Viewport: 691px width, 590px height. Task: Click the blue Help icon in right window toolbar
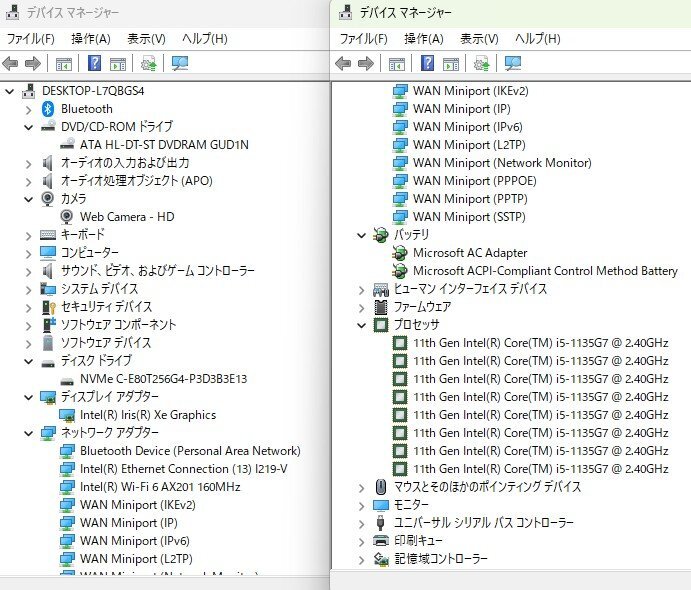[x=427, y=63]
